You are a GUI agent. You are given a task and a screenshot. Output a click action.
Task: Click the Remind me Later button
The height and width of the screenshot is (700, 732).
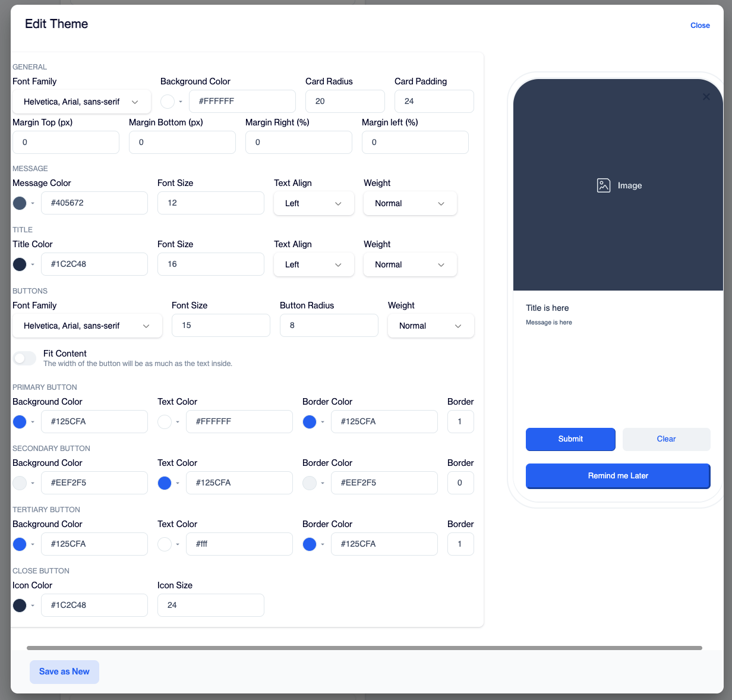coord(618,476)
